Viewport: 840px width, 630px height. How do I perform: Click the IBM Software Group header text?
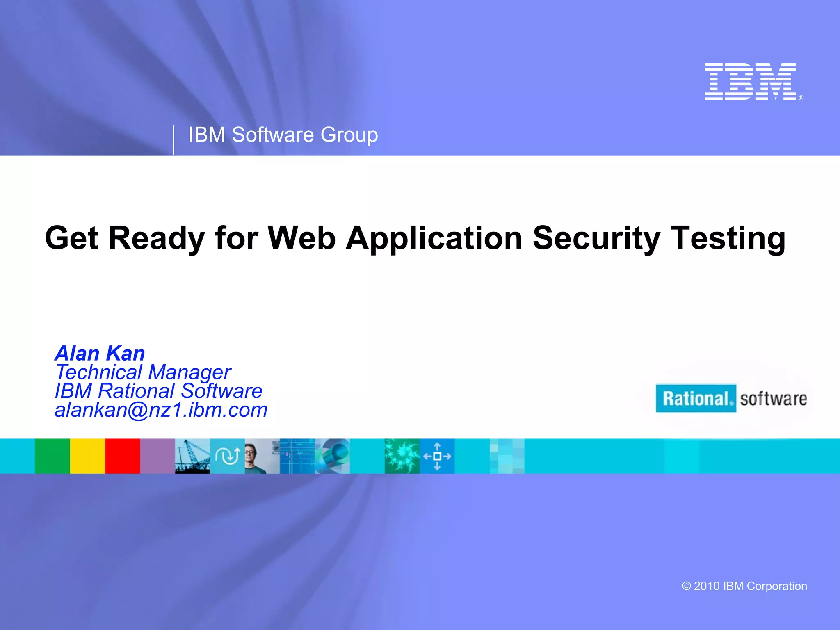[283, 135]
